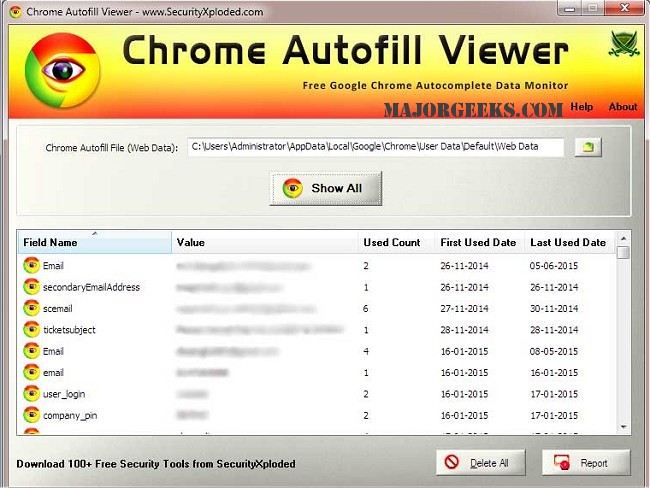This screenshot has height=488, width=650.
Task: Sort by Value column header
Action: tap(264, 243)
